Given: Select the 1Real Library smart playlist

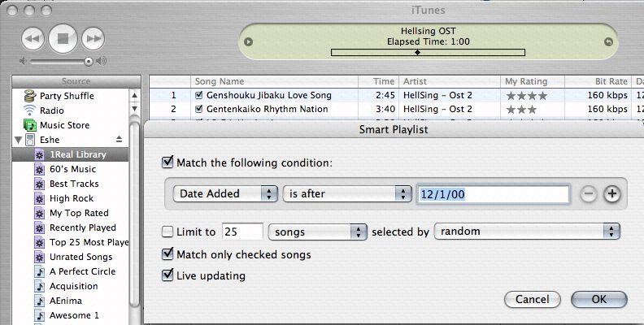Looking at the screenshot, I should point(70,154).
